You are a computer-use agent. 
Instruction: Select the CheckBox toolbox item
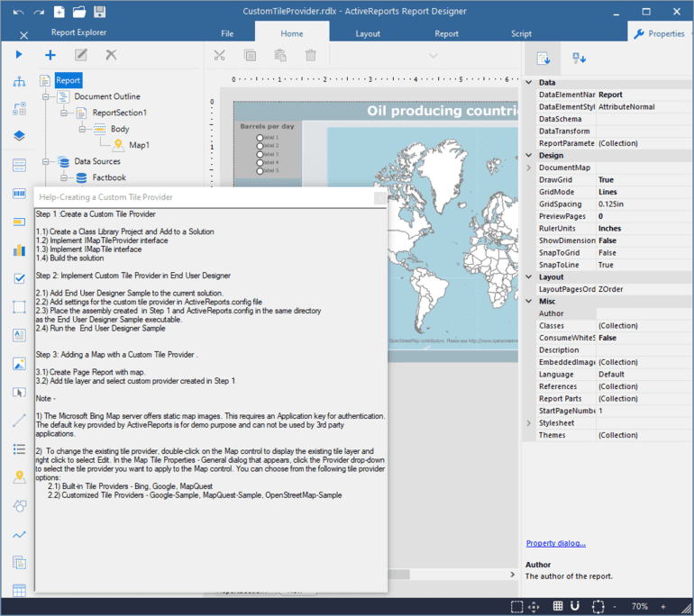pyautogui.click(x=19, y=278)
